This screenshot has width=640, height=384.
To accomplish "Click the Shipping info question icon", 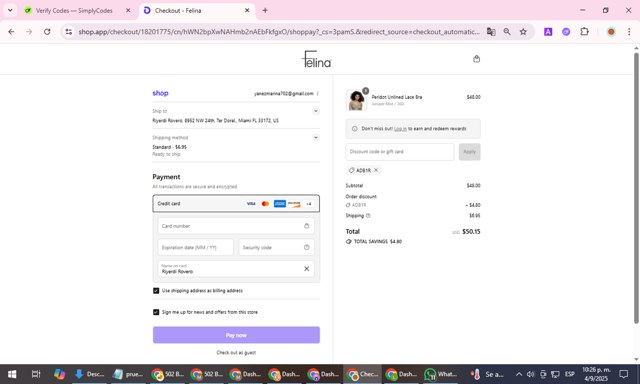I will point(368,215).
